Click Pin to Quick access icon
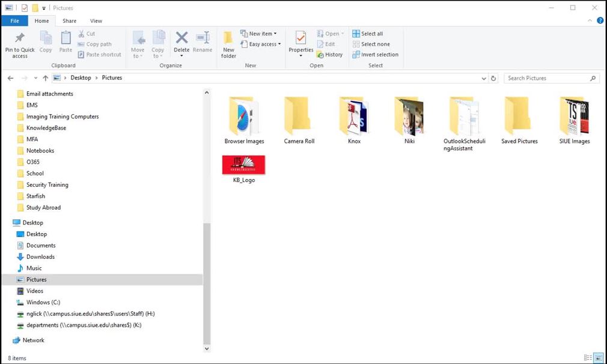 coord(19,39)
